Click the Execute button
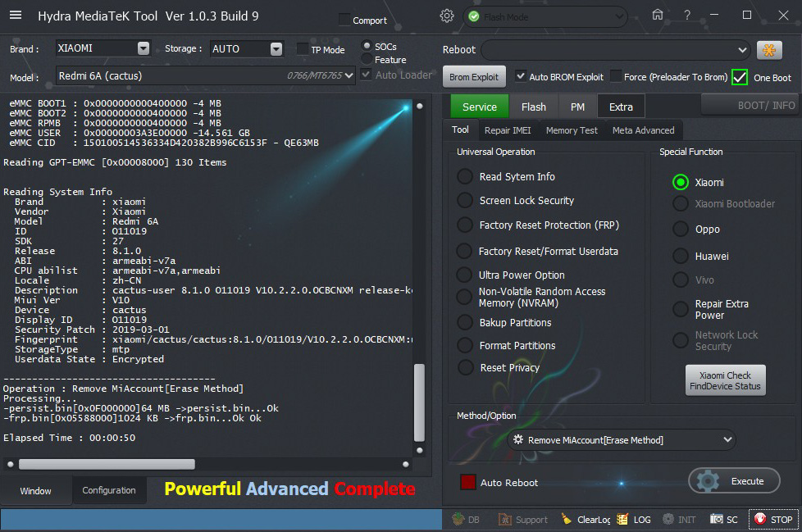The image size is (802, 532). 734,481
